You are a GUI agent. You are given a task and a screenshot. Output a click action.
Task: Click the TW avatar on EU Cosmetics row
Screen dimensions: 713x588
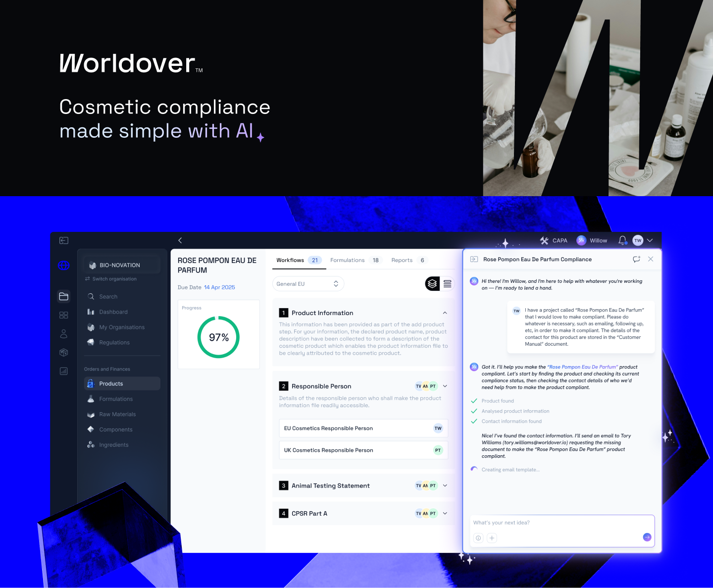click(438, 428)
